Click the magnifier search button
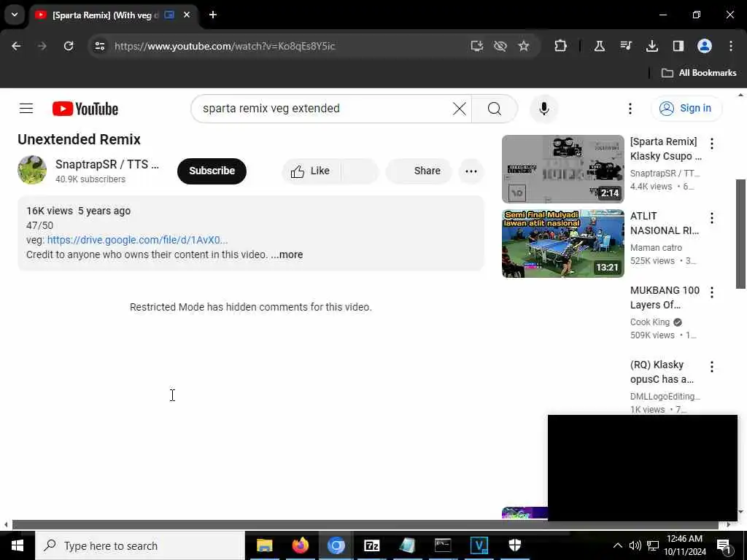Image resolution: width=747 pixels, height=560 pixels. (x=495, y=109)
